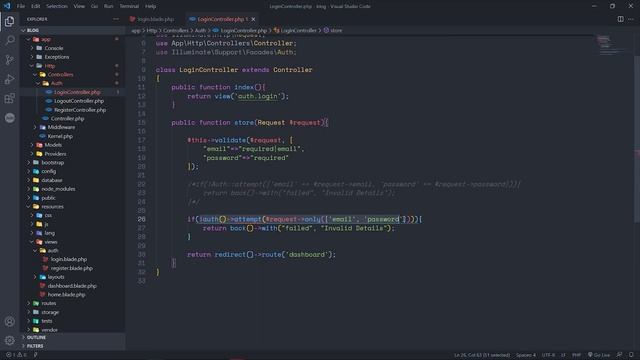This screenshot has height=360, width=640.
Task: Open the Search view in activity bar
Action: (x=9, y=40)
